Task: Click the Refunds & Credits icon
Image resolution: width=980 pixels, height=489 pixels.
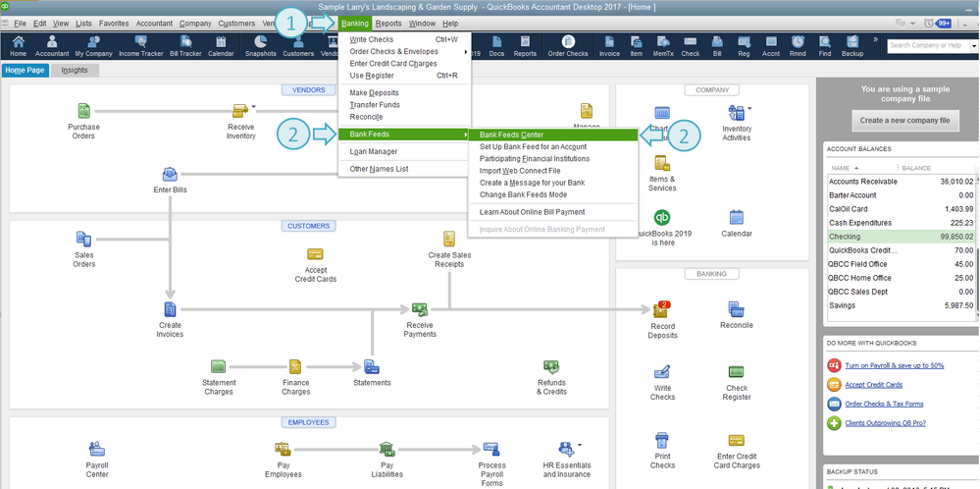Action: [550, 366]
